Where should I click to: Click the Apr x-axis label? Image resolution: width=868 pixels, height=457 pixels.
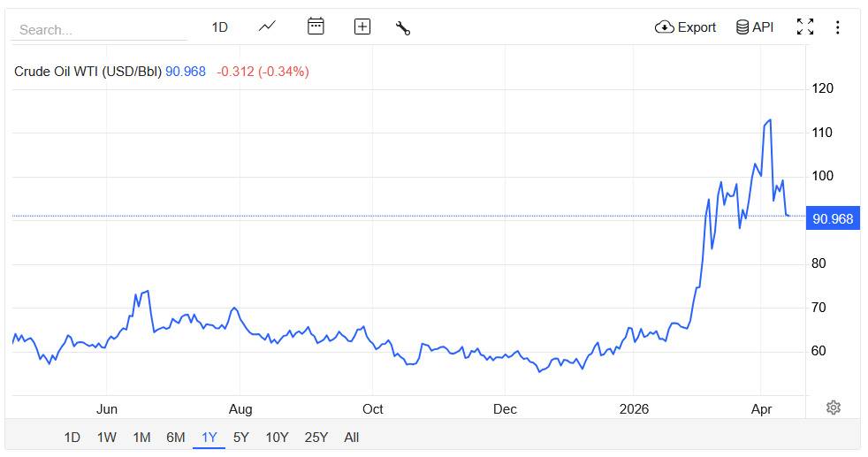click(x=761, y=409)
